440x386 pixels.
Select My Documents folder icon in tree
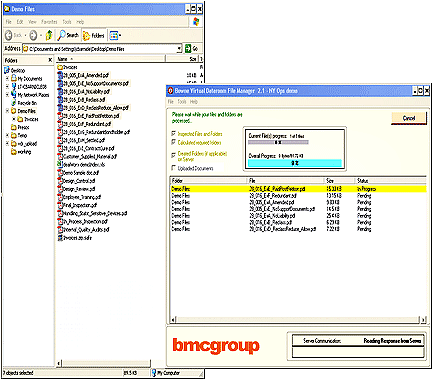(x=14, y=78)
